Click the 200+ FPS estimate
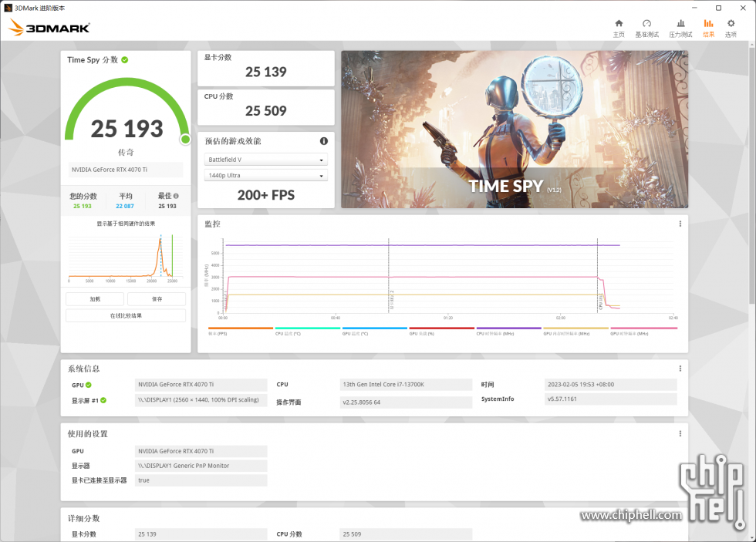756x542 pixels. [x=266, y=195]
